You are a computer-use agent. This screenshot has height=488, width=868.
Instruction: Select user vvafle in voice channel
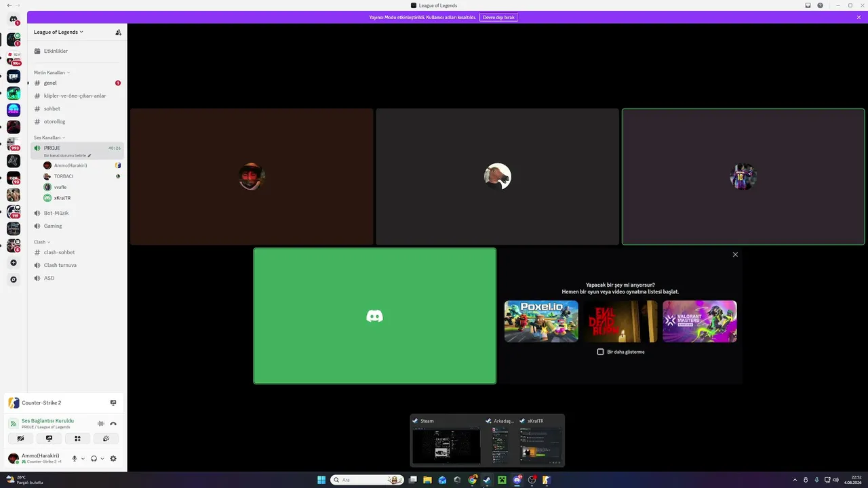click(81, 187)
